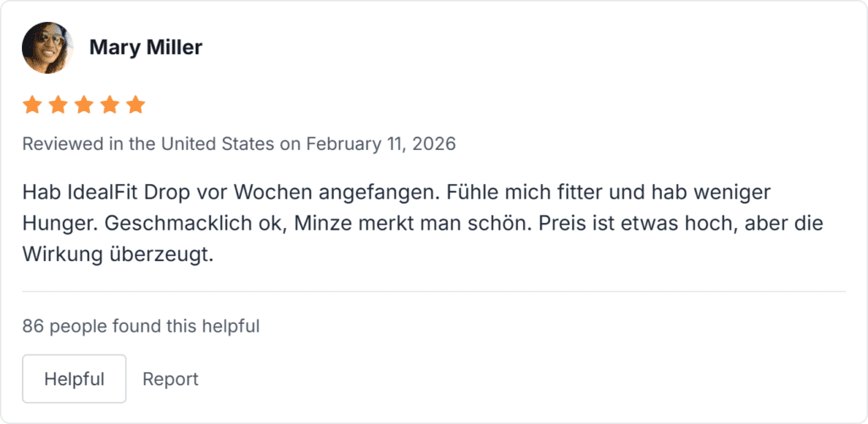Click Mary Miller's profile avatar
Screen dimensions: 868x424
point(47,47)
